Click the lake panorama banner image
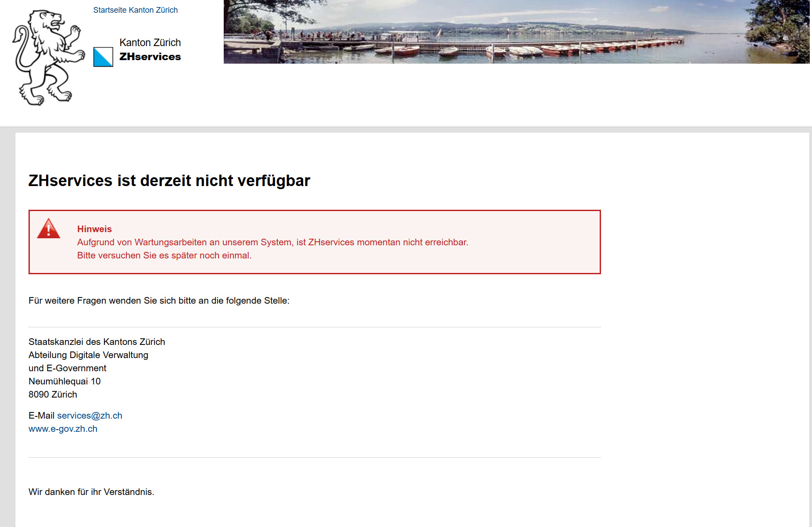This screenshot has height=527, width=812. [516, 32]
